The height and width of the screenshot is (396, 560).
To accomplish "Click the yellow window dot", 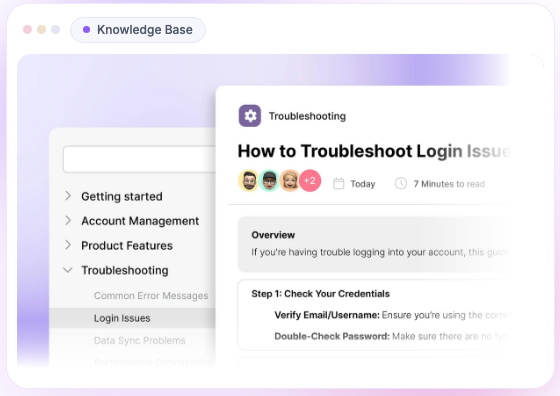I will click(41, 29).
